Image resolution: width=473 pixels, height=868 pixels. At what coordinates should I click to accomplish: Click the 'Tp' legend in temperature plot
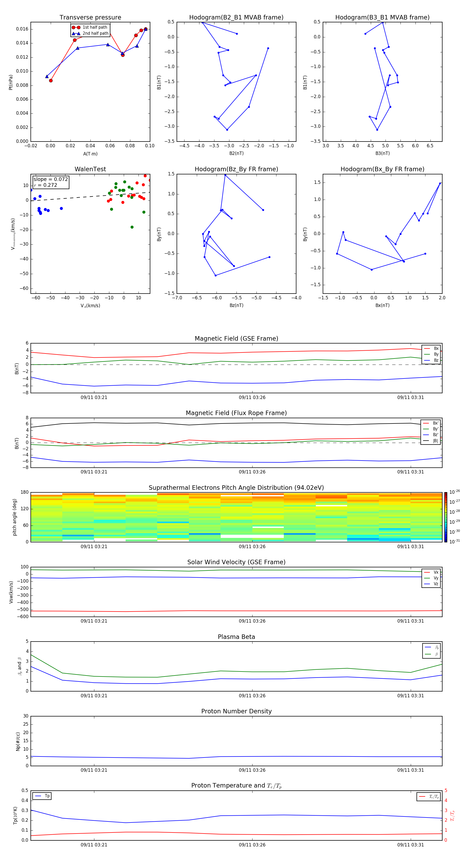pos(42,796)
